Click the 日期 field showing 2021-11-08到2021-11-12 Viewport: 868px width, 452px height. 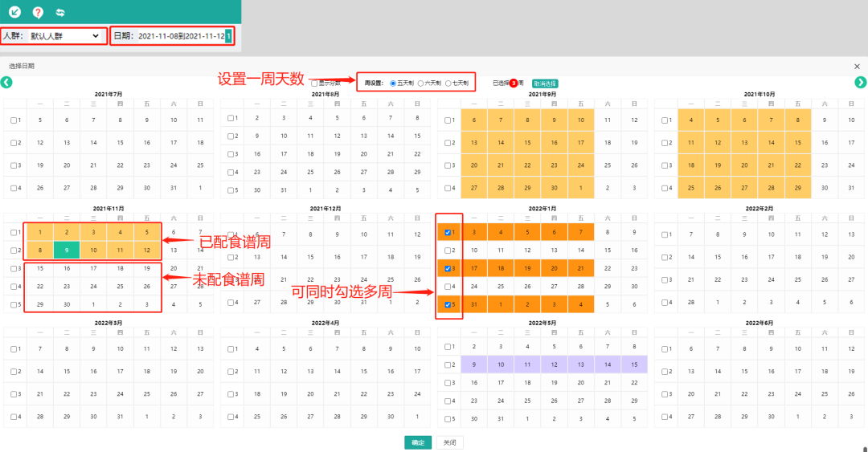coord(181,36)
